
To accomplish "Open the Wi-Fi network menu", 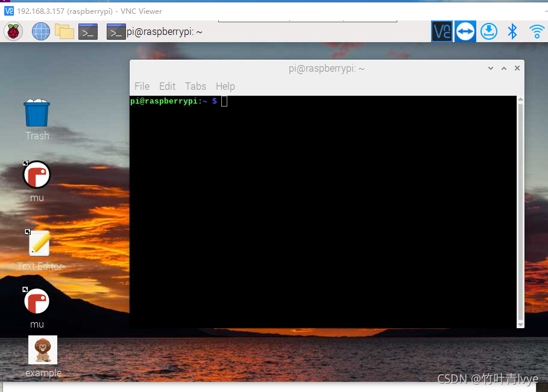I will pyautogui.click(x=537, y=31).
